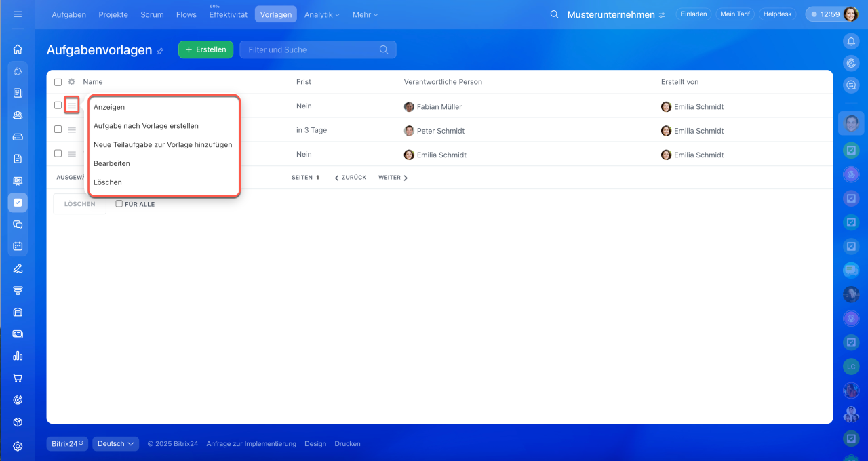This screenshot has height=461, width=868.
Task: Open the Deutsch language selector
Action: coord(115,443)
